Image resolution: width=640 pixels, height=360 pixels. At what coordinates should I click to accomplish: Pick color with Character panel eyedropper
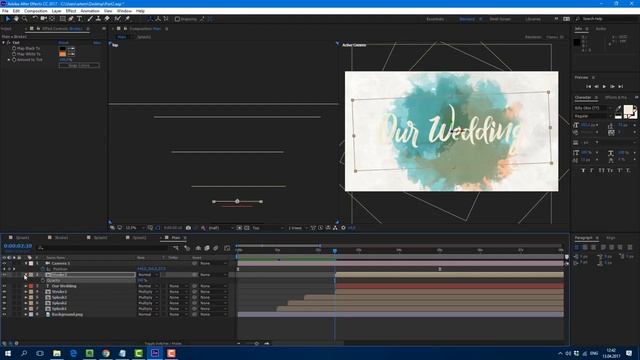pyautogui.click(x=618, y=109)
